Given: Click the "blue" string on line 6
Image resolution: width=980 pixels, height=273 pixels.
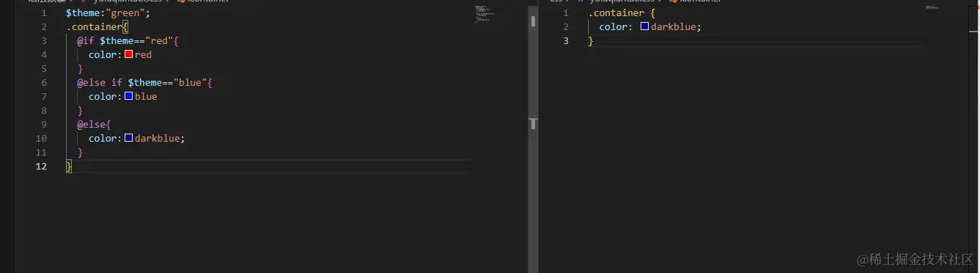Looking at the screenshot, I should (x=190, y=83).
